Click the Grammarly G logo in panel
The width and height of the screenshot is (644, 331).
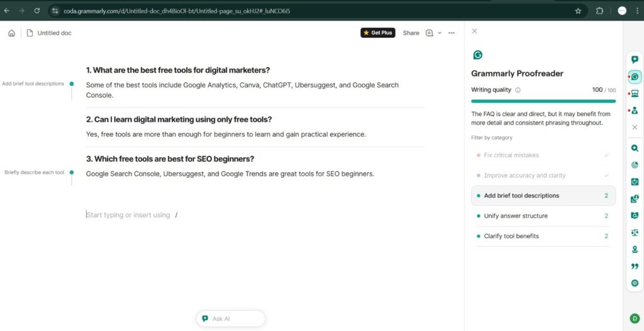coord(477,55)
